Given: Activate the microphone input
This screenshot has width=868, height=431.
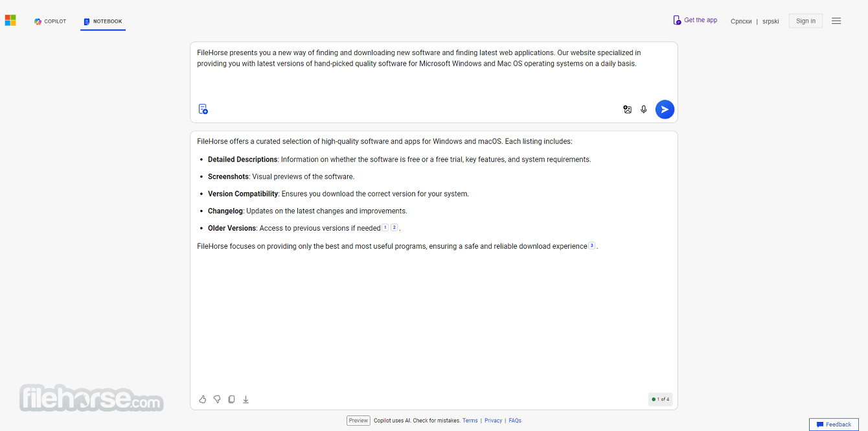Looking at the screenshot, I should [x=644, y=110].
